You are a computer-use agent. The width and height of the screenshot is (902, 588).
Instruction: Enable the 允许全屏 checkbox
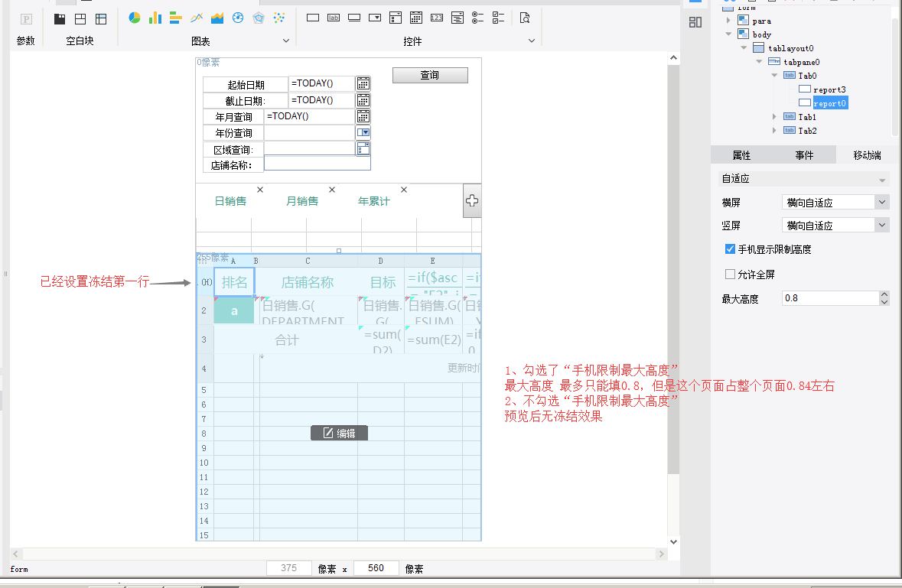click(x=730, y=275)
